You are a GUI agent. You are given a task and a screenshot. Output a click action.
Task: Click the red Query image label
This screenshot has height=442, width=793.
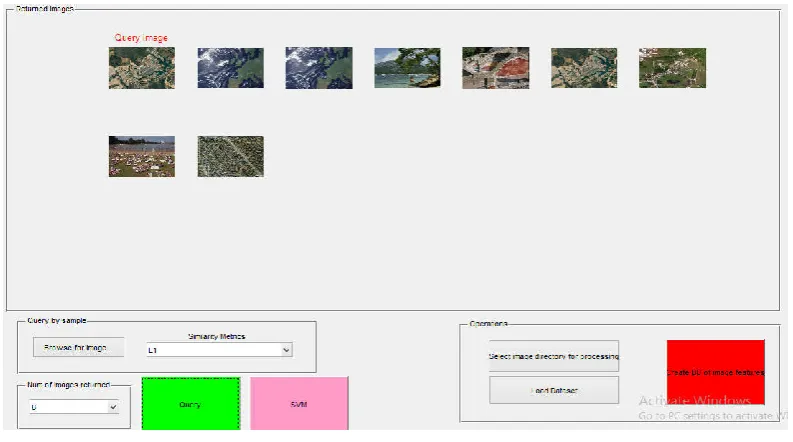click(x=141, y=38)
